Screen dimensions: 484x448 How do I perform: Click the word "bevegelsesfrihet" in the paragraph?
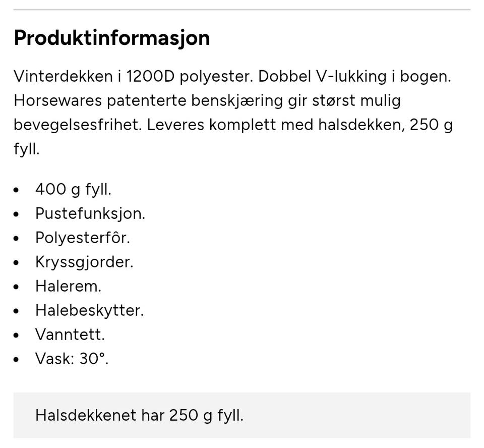[77, 125]
